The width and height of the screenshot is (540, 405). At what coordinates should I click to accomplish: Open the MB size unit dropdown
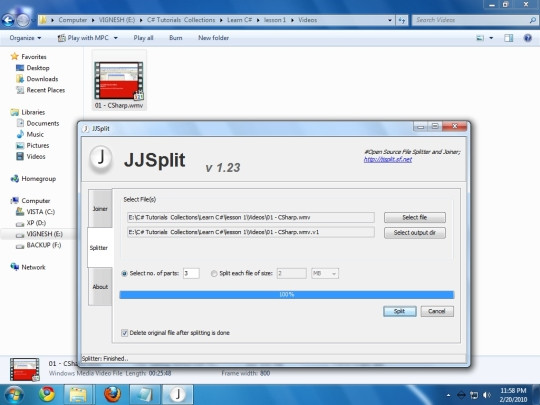(325, 273)
